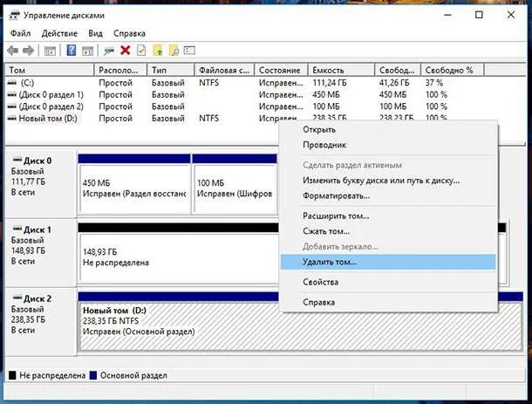Click the Back arrow in the toolbar

[13, 51]
